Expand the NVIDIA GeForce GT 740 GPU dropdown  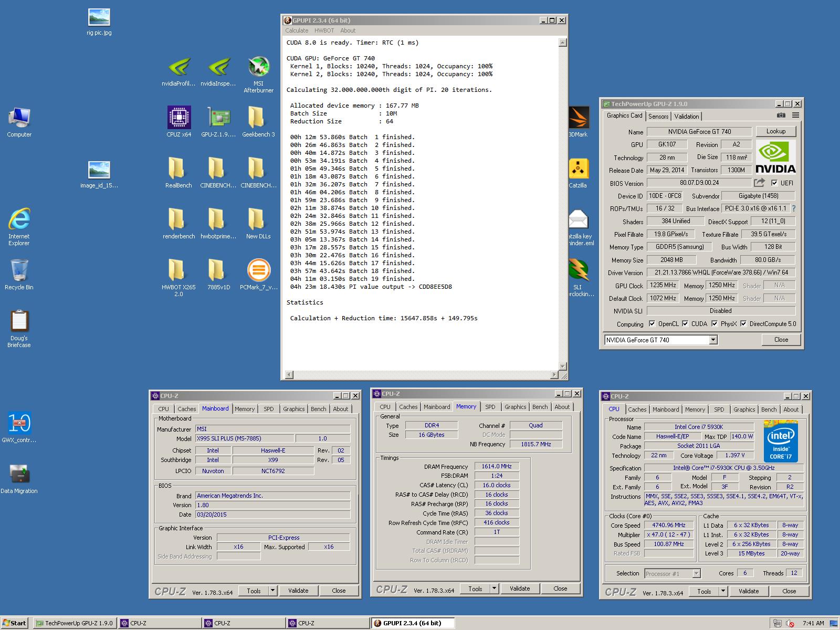click(713, 340)
